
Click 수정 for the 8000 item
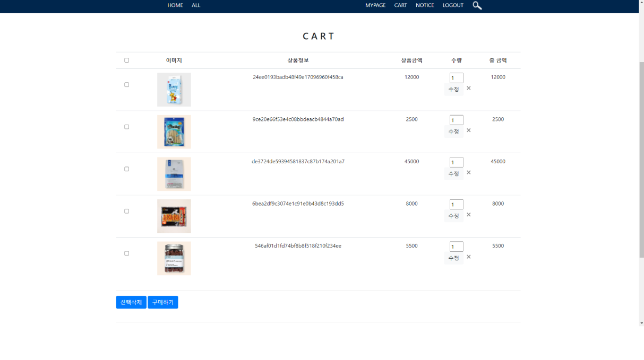(x=453, y=216)
